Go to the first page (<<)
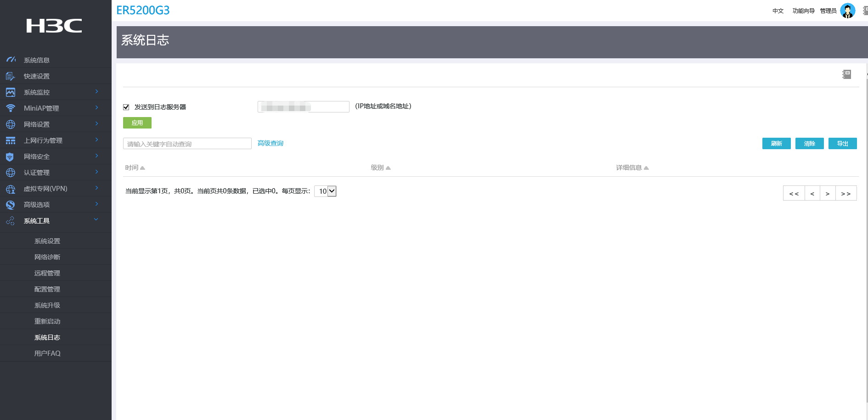The height and width of the screenshot is (420, 868). click(x=794, y=193)
